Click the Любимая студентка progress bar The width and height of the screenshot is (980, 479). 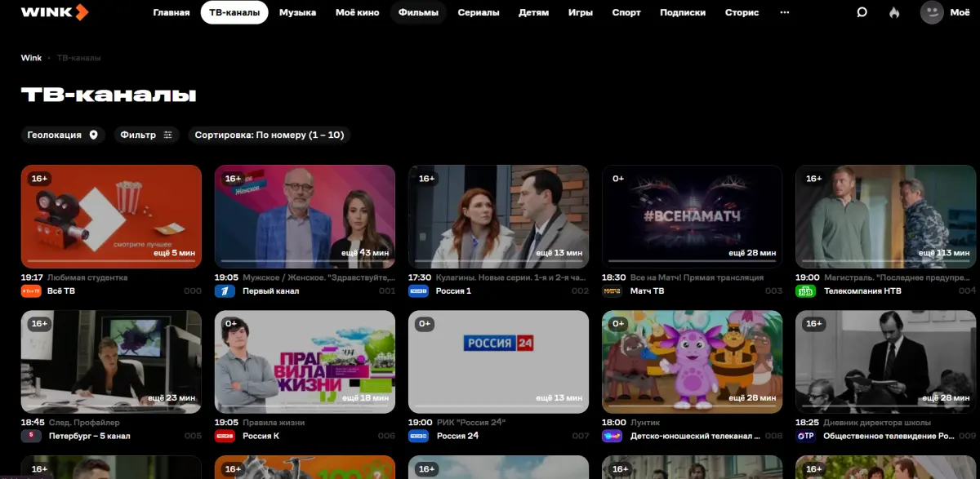pos(111,261)
